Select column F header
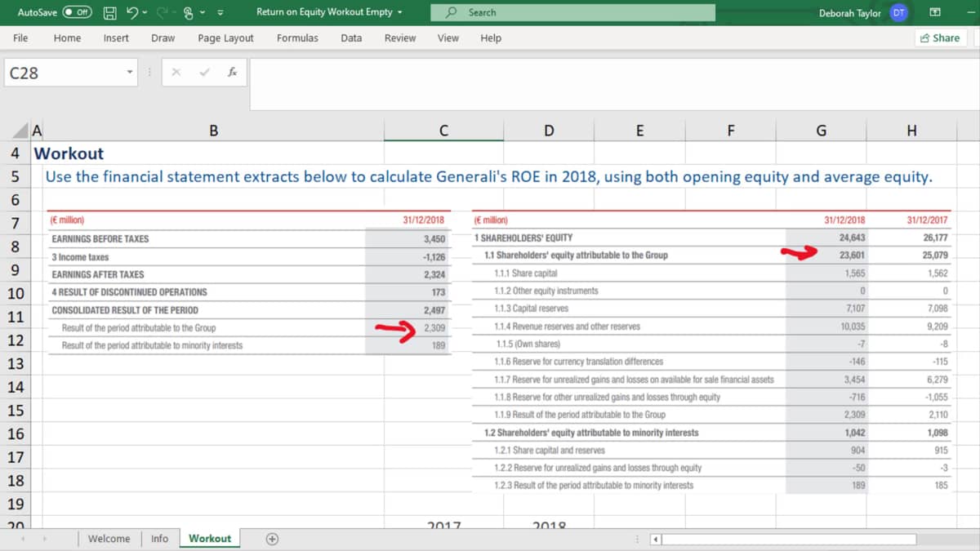The image size is (980, 551). tap(730, 131)
